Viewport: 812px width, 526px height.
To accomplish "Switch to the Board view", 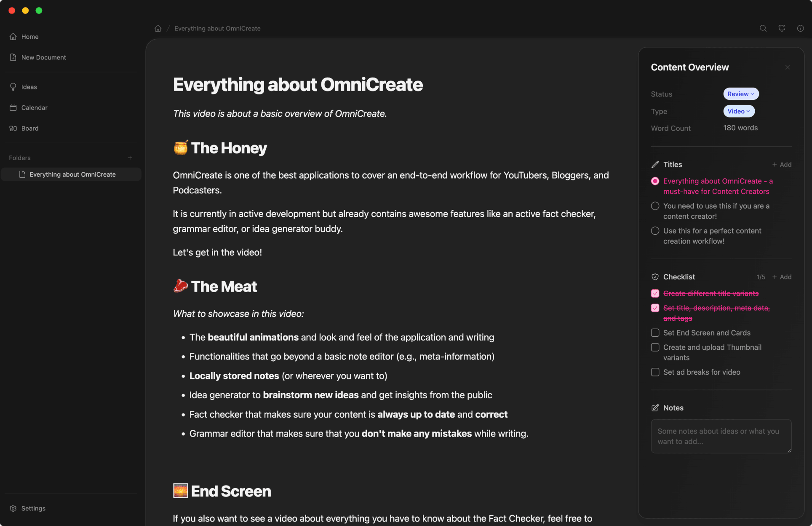I will point(29,128).
